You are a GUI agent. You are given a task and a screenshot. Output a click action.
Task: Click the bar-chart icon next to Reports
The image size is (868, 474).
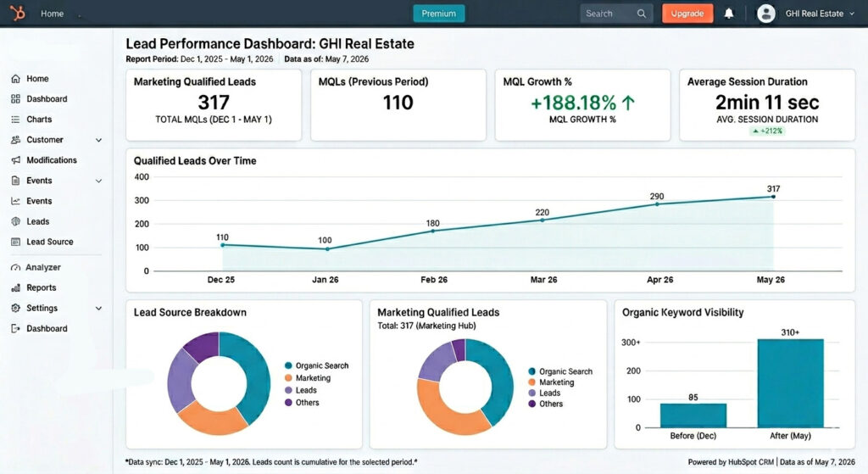tap(15, 288)
